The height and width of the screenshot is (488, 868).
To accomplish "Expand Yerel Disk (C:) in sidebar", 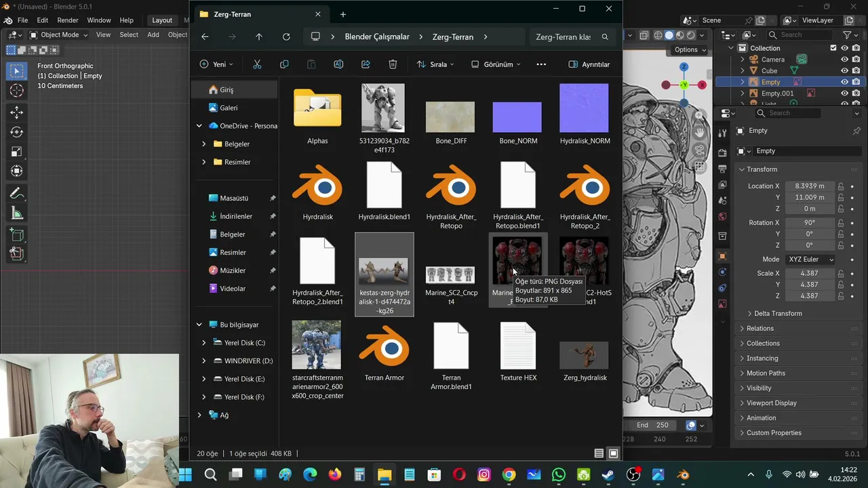I will (x=203, y=343).
